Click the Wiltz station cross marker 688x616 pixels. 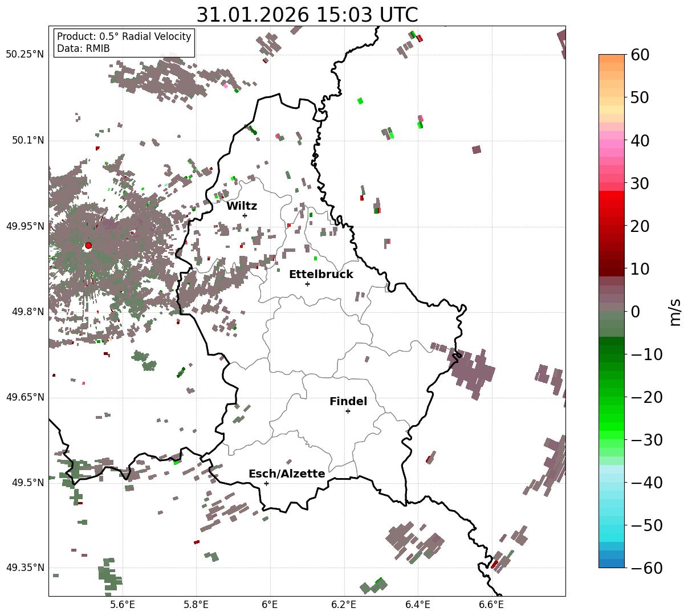(245, 215)
